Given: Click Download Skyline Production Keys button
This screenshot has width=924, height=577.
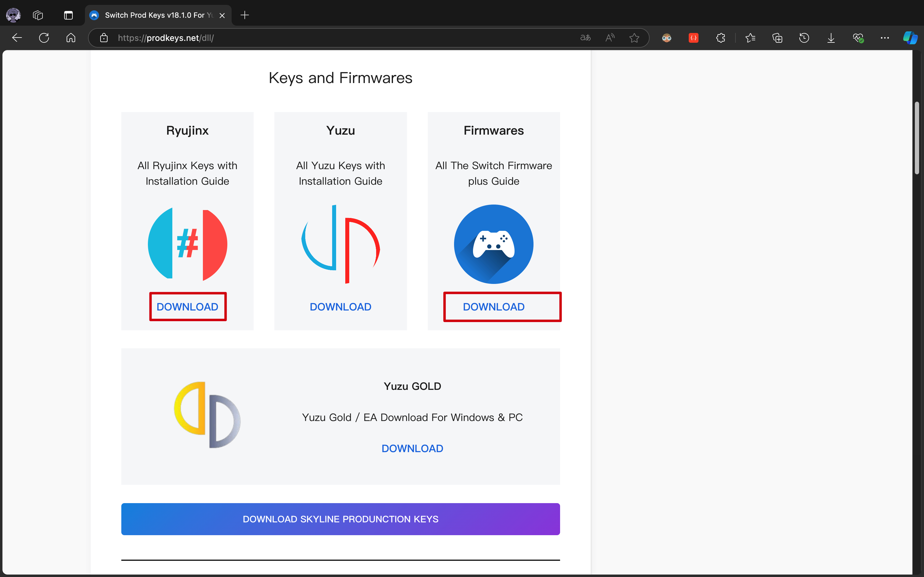Looking at the screenshot, I should pyautogui.click(x=340, y=519).
